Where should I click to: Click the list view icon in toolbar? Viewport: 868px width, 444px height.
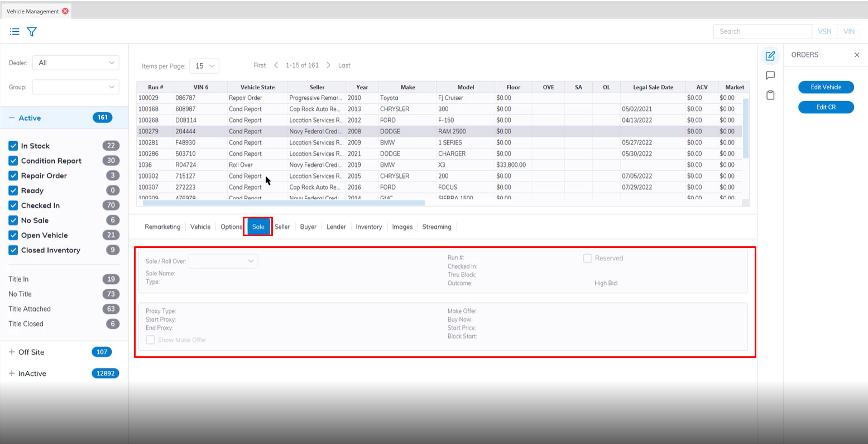[x=15, y=32]
